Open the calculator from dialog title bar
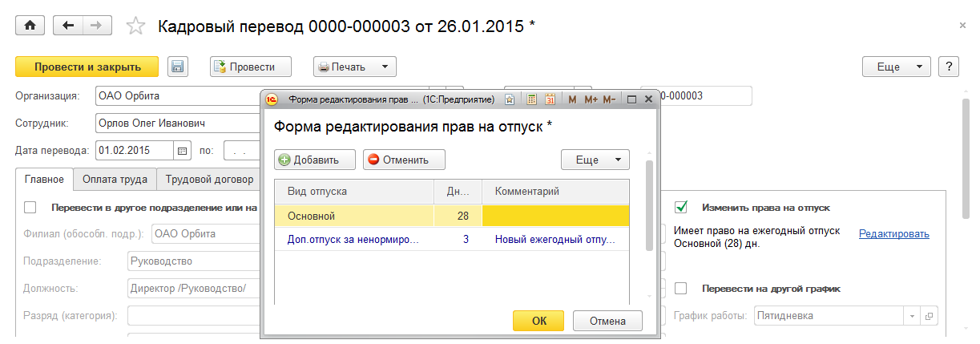This screenshot has width=980, height=344. click(531, 99)
